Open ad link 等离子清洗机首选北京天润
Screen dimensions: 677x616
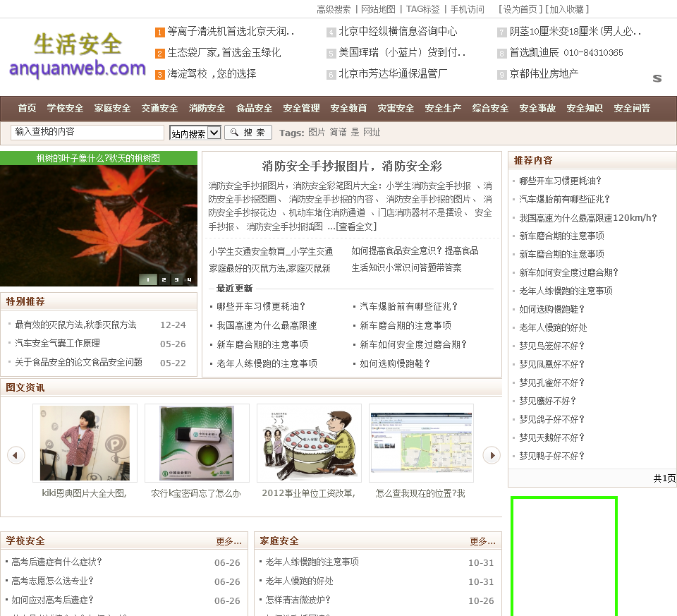(x=231, y=32)
